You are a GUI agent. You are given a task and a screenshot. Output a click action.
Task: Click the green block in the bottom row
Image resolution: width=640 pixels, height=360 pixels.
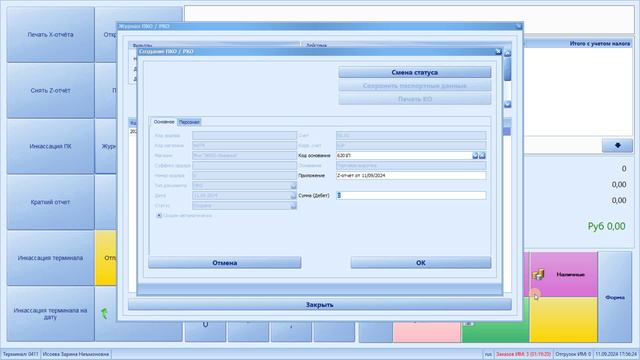pos(495,332)
